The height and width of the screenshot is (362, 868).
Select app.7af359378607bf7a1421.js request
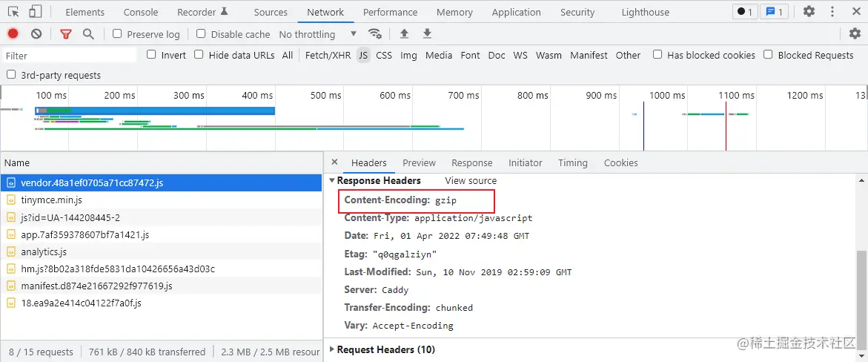pos(161,234)
